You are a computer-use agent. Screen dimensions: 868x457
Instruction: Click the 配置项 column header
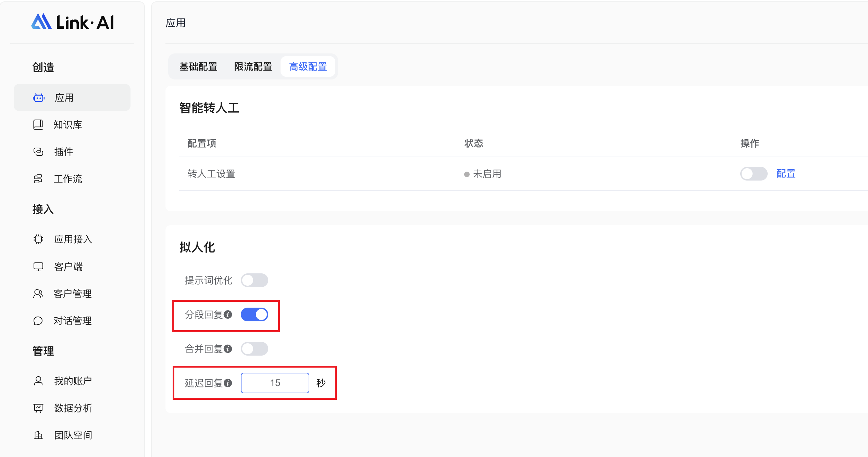(202, 143)
